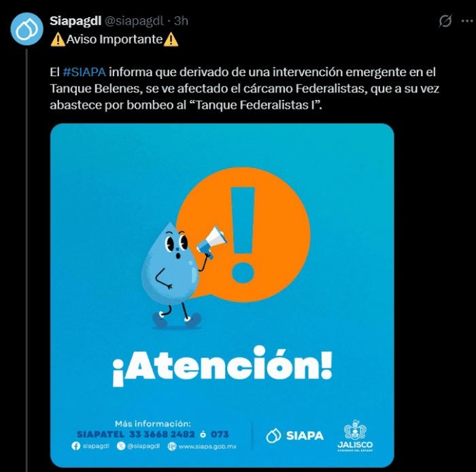Open the attached ¡Atención! image
476x472 pixels.
click(x=222, y=295)
